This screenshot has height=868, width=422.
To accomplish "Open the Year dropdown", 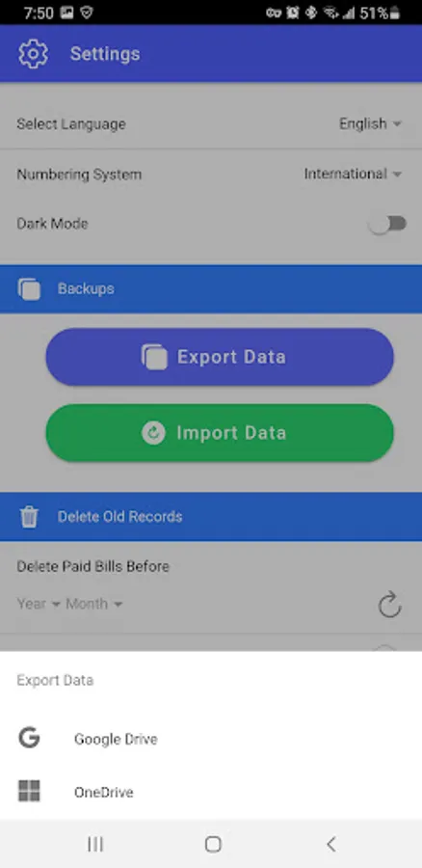I will [x=39, y=604].
